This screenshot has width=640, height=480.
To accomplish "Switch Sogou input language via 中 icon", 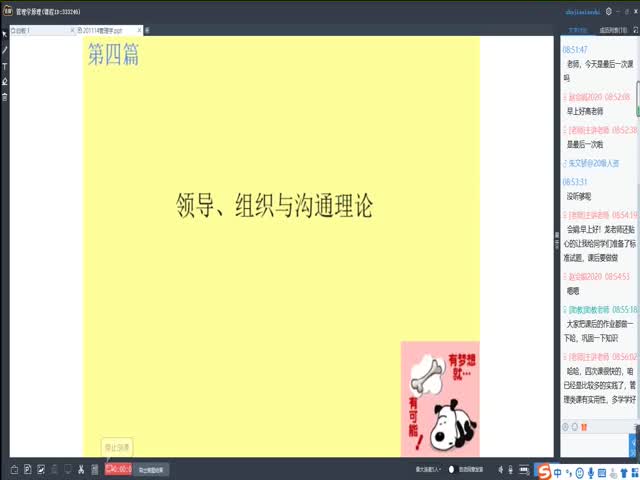I will pos(558,473).
